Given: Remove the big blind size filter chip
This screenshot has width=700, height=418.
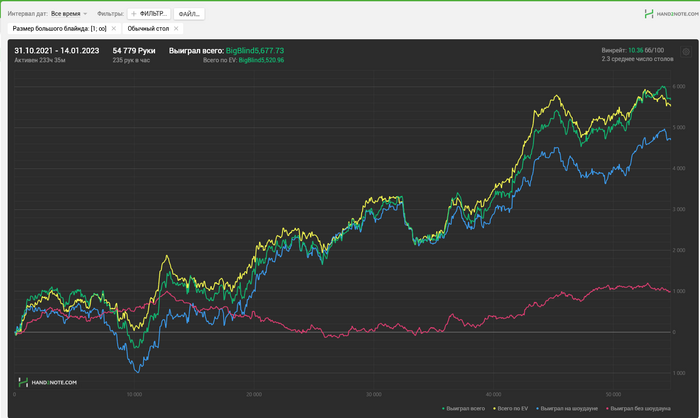Looking at the screenshot, I should point(113,29).
